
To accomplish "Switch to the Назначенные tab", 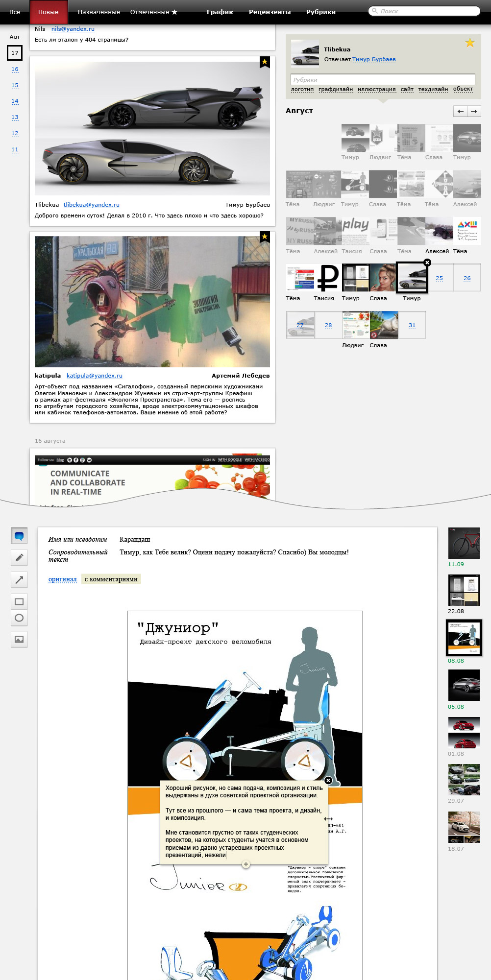I will point(98,12).
